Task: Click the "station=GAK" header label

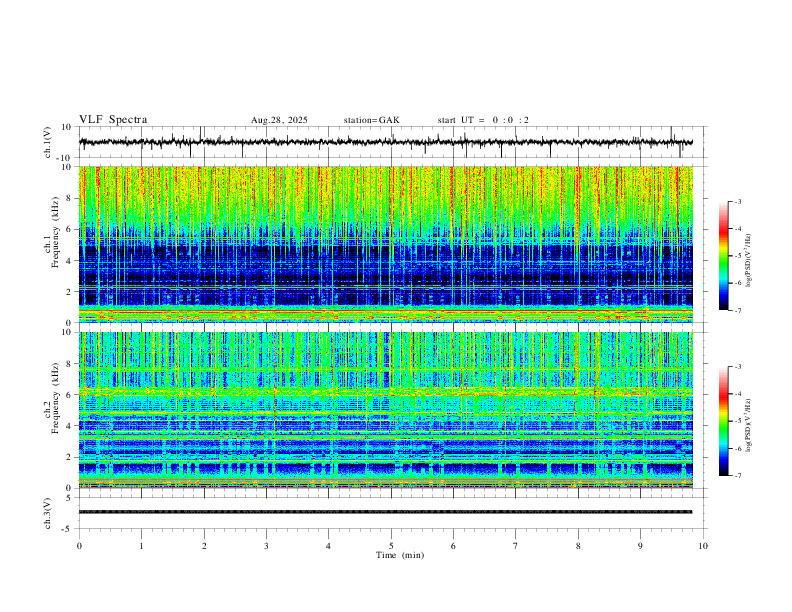Action: [x=371, y=120]
